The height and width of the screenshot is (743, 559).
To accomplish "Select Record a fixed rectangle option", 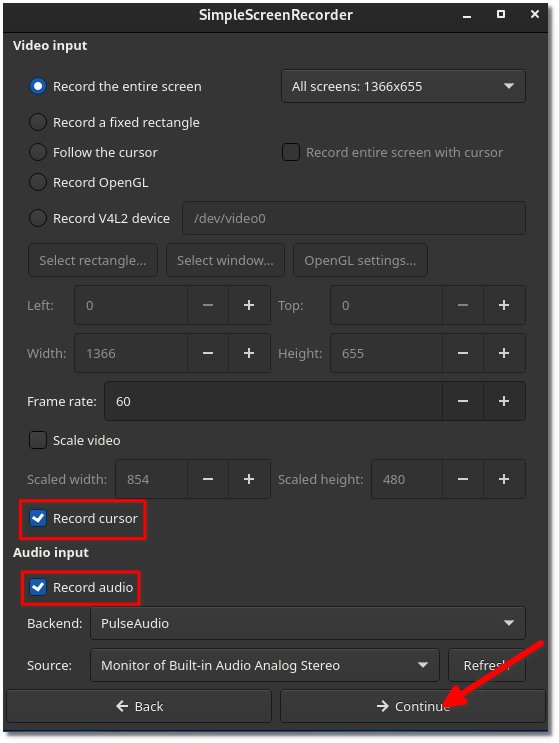I will 38,122.
